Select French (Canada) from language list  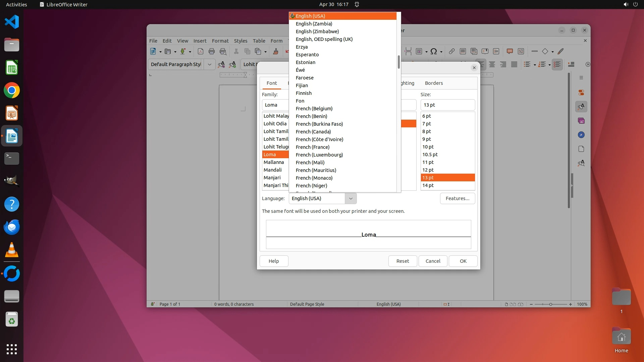tap(313, 132)
